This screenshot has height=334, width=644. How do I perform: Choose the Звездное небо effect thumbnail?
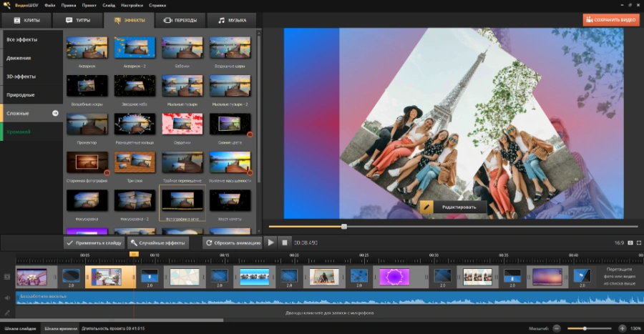[x=135, y=86]
